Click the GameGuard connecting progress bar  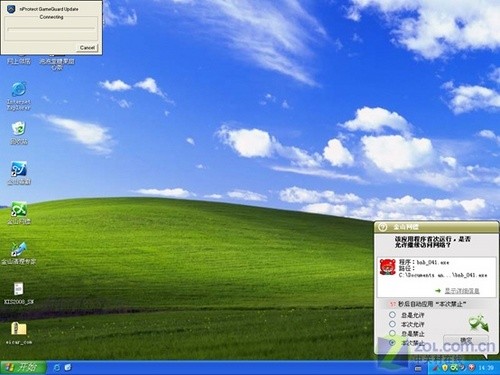[x=51, y=29]
